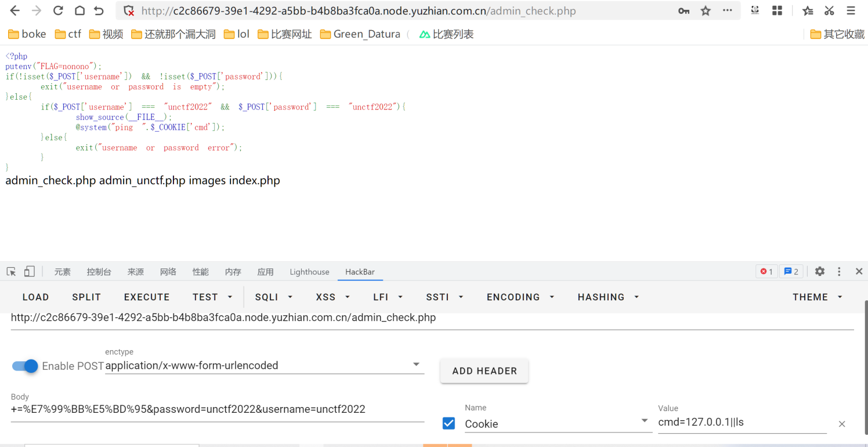Viewport: 868px width, 447px height.
Task: Expand the SQLI dropdown menu
Action: point(274,297)
